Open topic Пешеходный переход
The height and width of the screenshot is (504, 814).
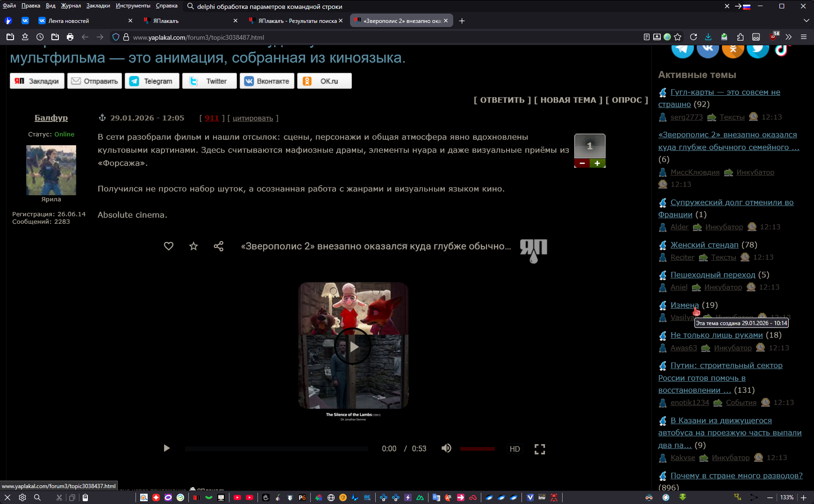coord(713,275)
